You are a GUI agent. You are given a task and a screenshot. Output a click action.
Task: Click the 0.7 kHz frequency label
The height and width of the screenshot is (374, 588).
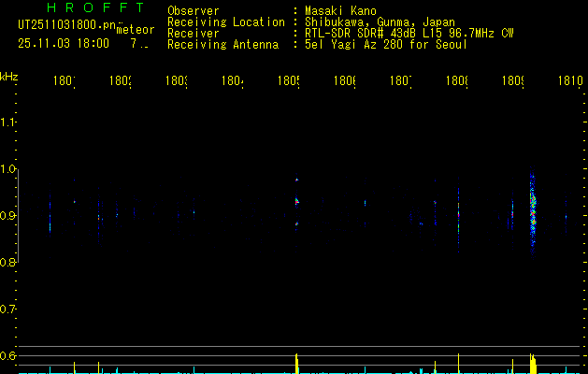(7, 309)
